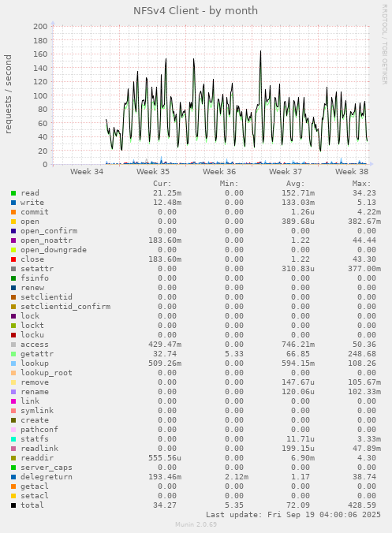This screenshot has height=533, width=392.
Task: Click the 'total' legend label
Action: 32,505
